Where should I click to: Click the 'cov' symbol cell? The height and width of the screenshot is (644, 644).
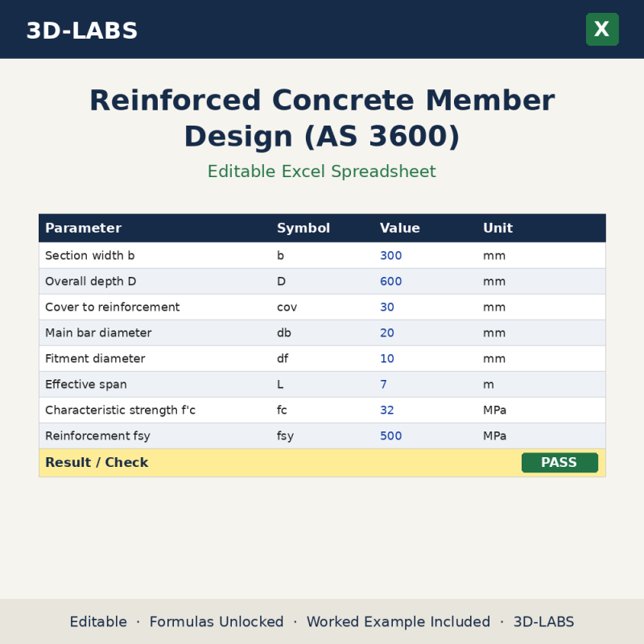287,308
